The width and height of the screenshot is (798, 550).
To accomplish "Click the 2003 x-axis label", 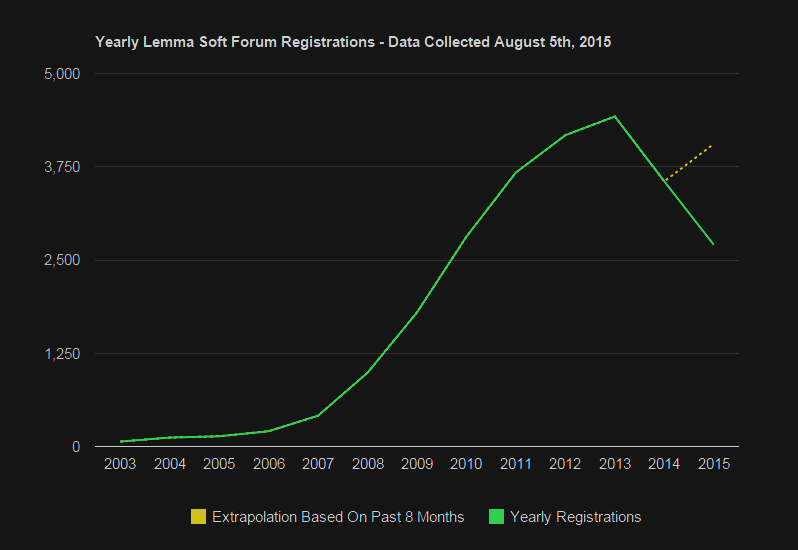I will pos(120,464).
